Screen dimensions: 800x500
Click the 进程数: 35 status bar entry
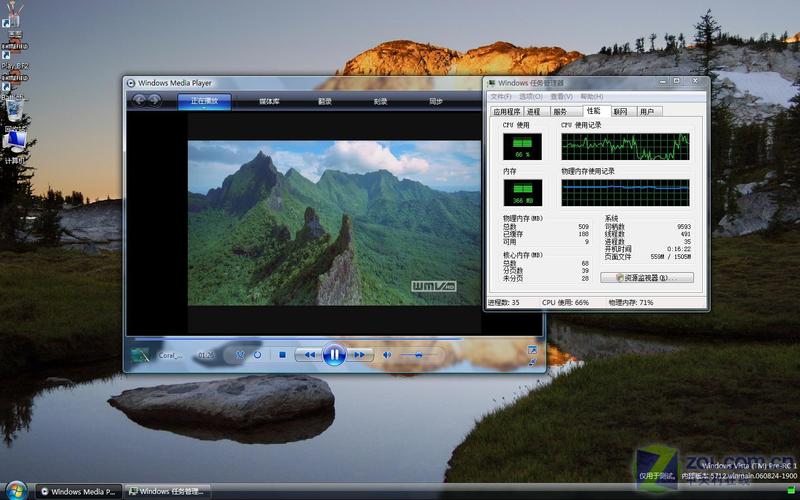tap(504, 303)
